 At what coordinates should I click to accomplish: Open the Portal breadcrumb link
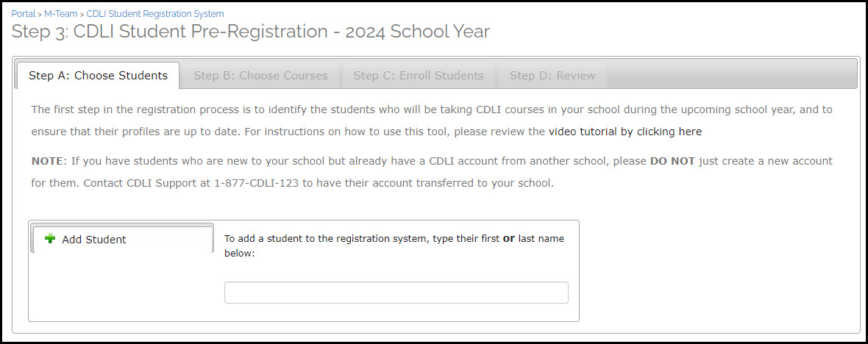pos(24,14)
